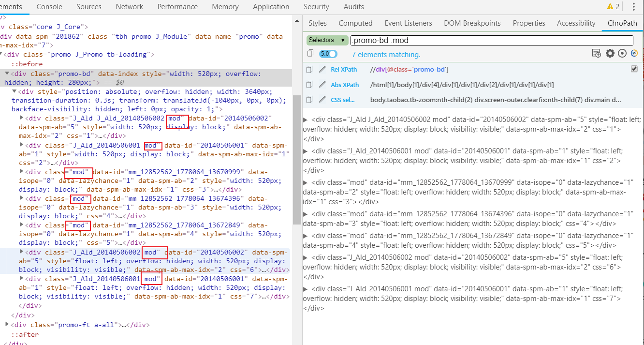
Task: Open the Accessibility sidebar tab
Action: pyautogui.click(x=576, y=23)
